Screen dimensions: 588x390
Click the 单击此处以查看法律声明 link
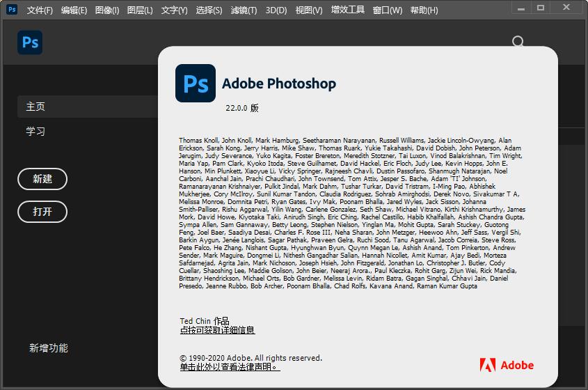pyautogui.click(x=230, y=367)
